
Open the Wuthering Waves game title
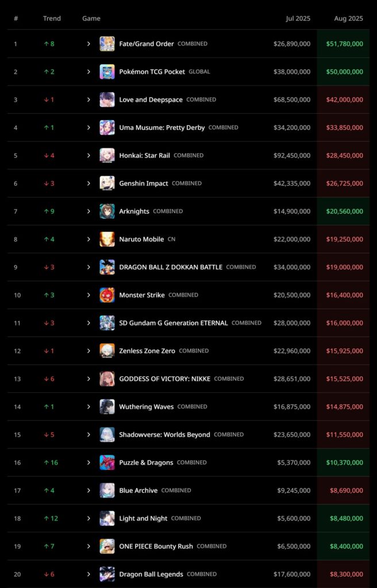(x=146, y=407)
